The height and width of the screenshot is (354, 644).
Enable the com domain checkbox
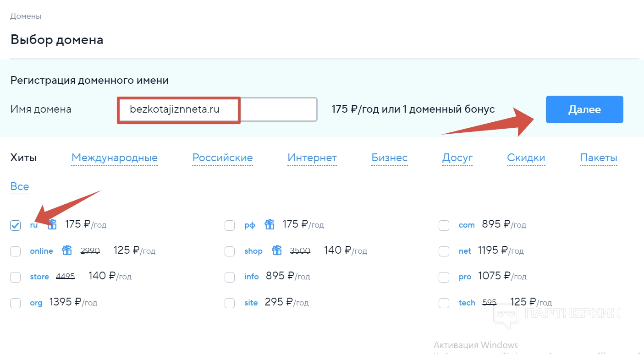pos(444,225)
